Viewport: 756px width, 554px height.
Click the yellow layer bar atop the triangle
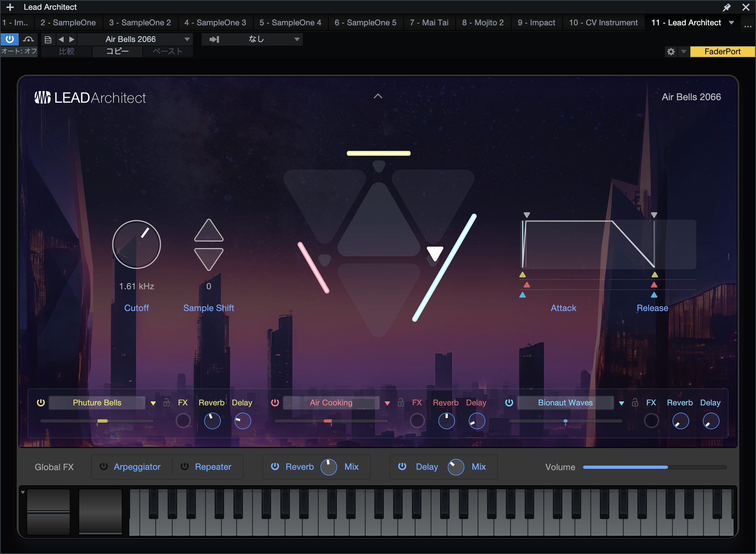point(378,153)
